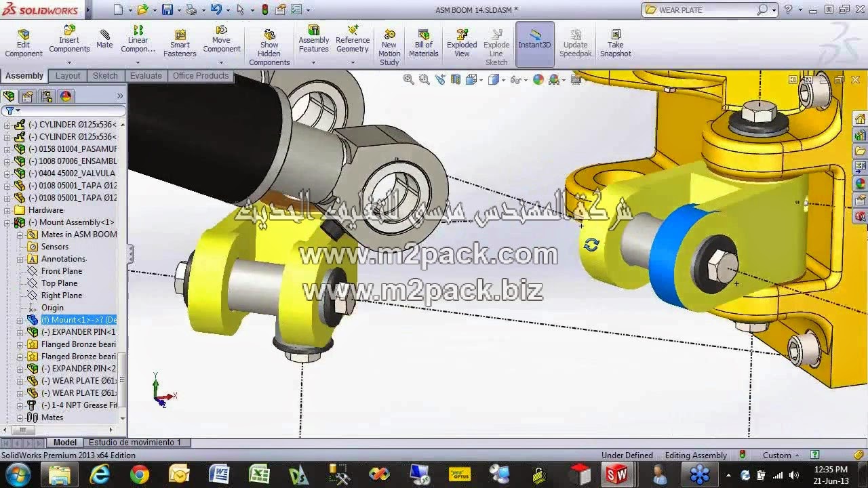
Task: Open ConfigurationManager panel tab
Action: (47, 96)
